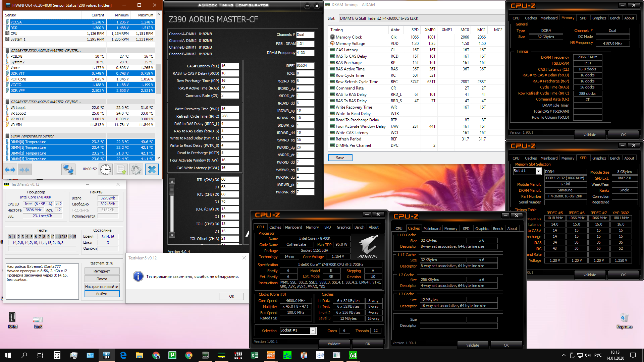
Task: Open Bench tab in CPU-Z Caches window
Action: pos(498,229)
